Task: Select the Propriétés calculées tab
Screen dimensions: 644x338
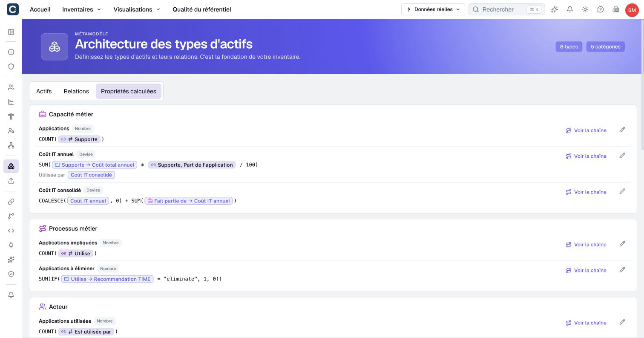Action: [129, 91]
